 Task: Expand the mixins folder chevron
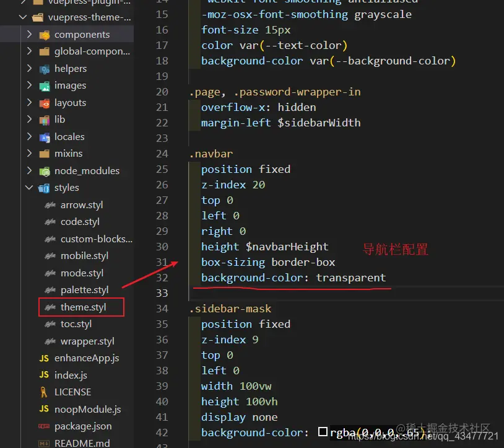click(x=29, y=154)
